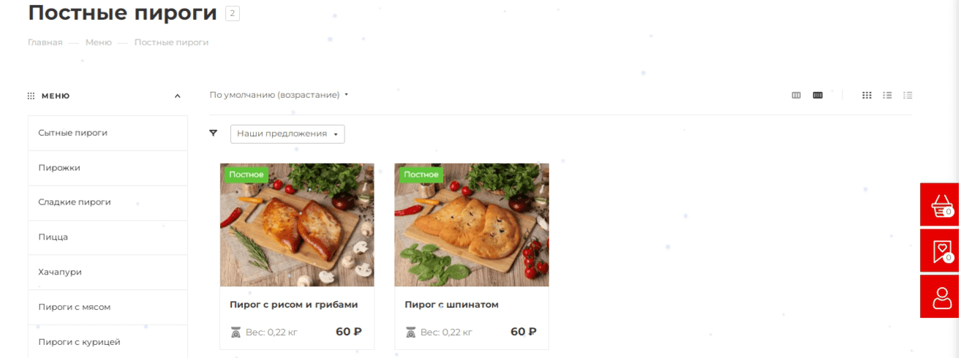Click the scale icon on the spinach pie card
The height and width of the screenshot is (358, 980).
pyautogui.click(x=411, y=332)
